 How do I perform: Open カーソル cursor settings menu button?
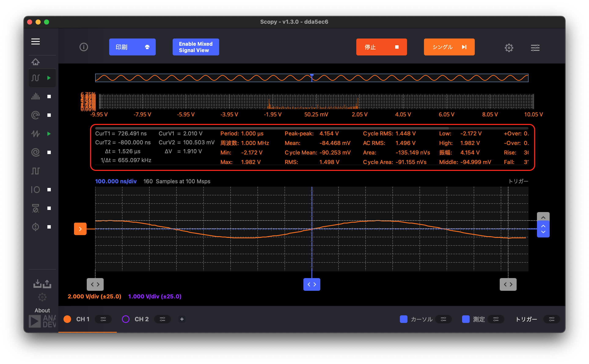(x=443, y=319)
